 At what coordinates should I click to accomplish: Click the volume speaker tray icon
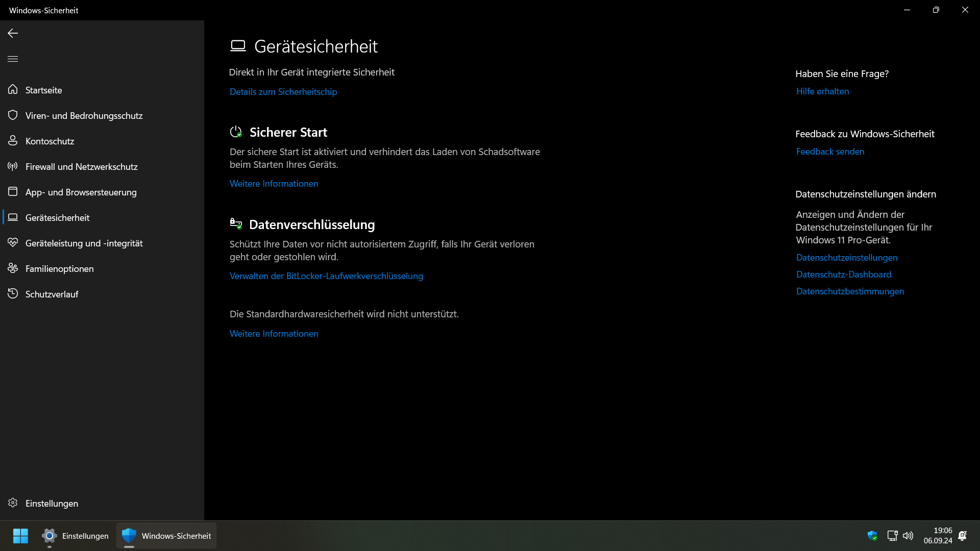coord(908,536)
